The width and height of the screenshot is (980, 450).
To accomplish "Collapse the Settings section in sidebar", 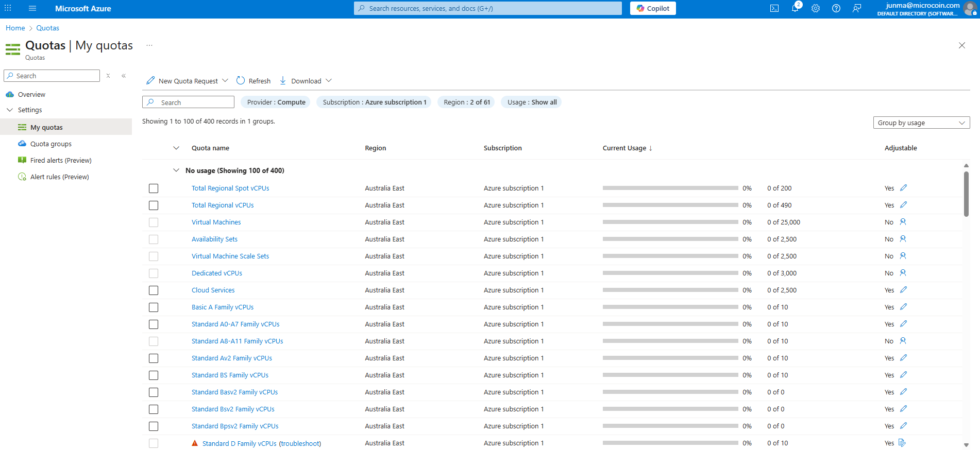I will pos(10,110).
